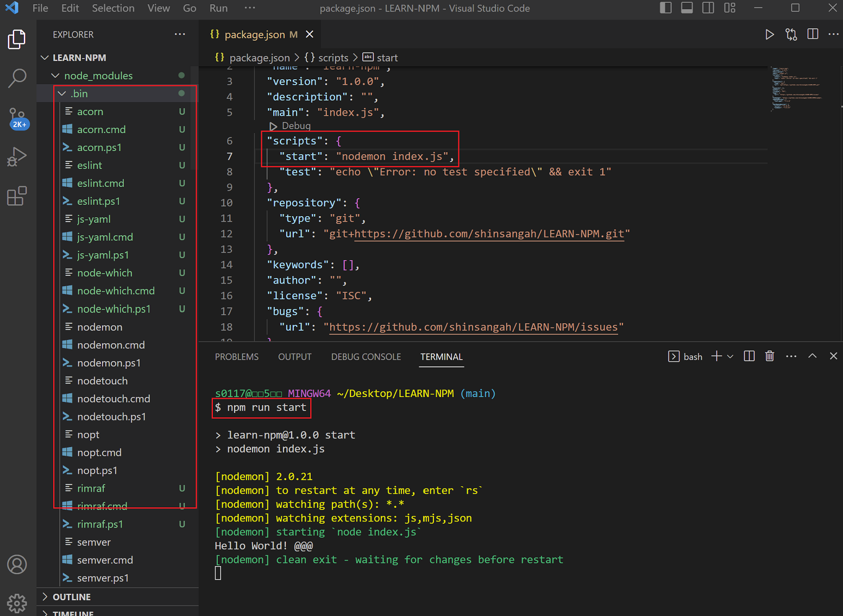843x616 pixels.
Task: Toggle primary side bar layout icon
Action: pos(665,8)
